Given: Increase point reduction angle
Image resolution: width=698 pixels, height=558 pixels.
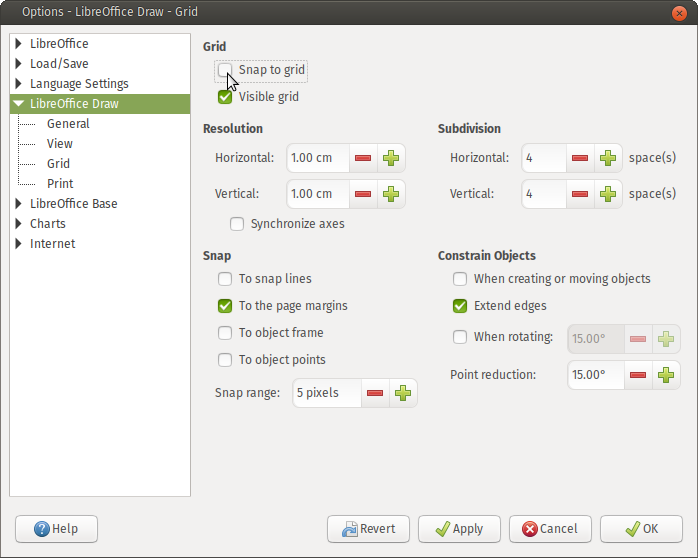Looking at the screenshot, I should click(x=666, y=375).
